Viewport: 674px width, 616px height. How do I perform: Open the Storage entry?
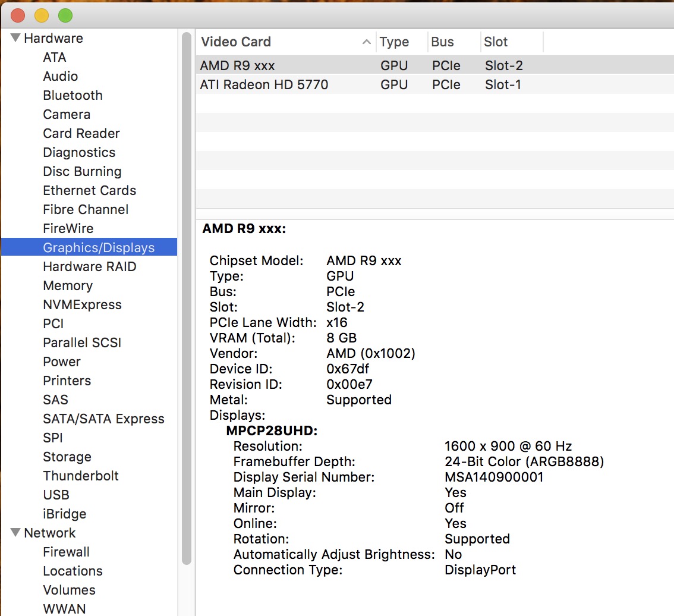tap(67, 457)
